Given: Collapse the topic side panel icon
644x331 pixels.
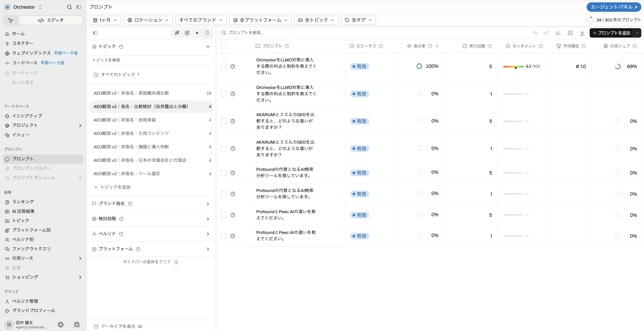Looking at the screenshot, I should point(95,33).
